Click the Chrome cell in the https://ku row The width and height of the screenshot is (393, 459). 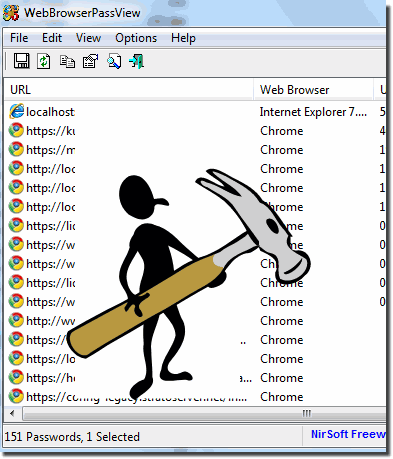pyautogui.click(x=282, y=131)
